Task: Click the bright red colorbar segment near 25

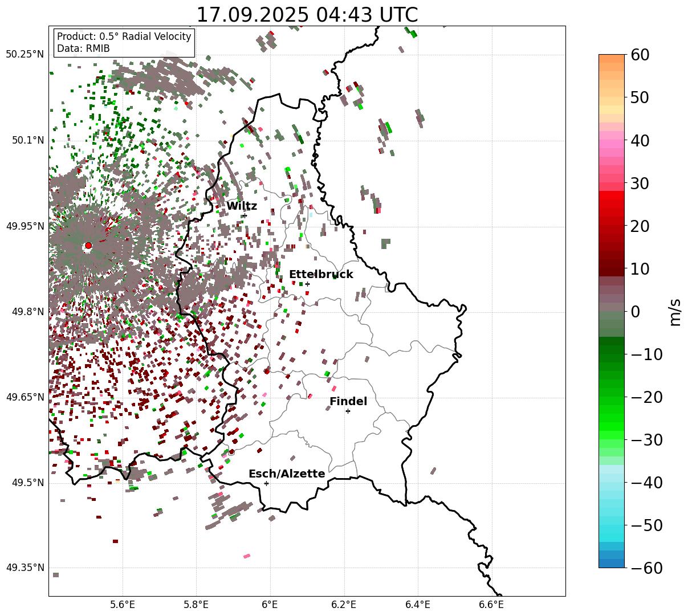Action: click(x=612, y=200)
